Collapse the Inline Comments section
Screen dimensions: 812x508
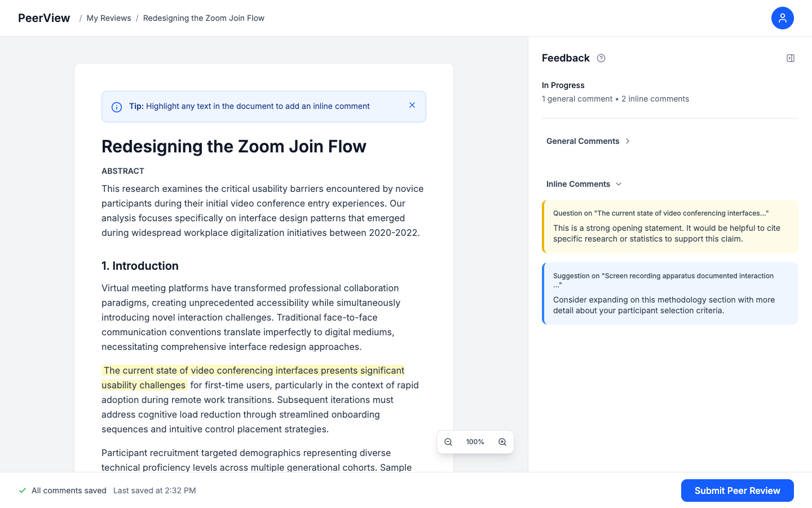(584, 184)
